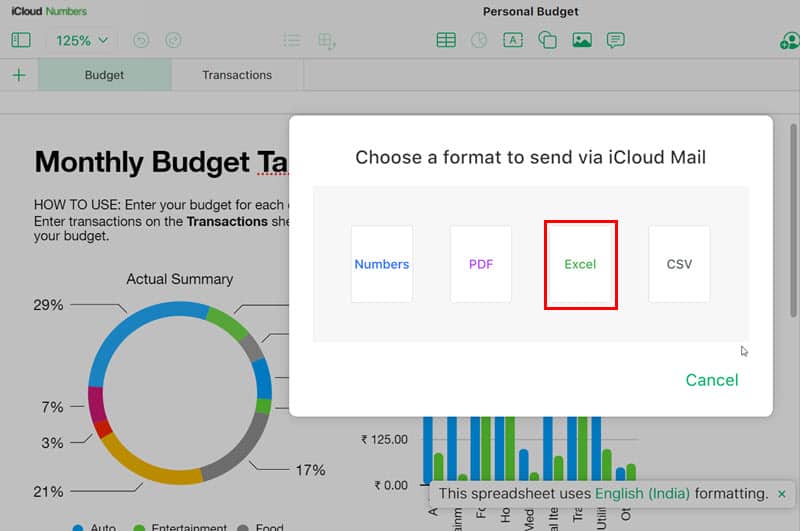The width and height of the screenshot is (800, 531).
Task: Insert a shape using the shapes icon
Action: coord(547,40)
